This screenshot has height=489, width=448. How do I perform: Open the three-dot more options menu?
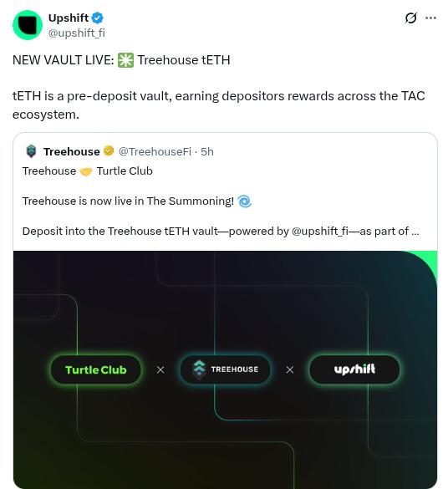(430, 18)
